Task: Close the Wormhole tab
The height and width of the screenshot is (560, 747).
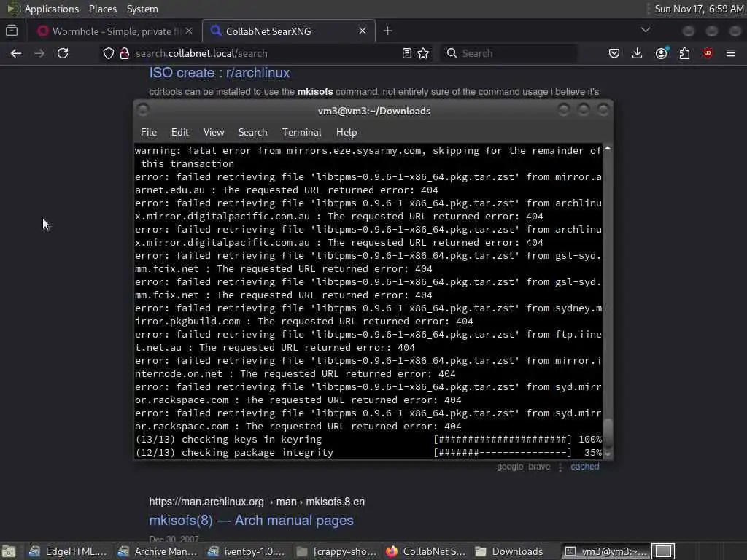Action: [x=189, y=31]
